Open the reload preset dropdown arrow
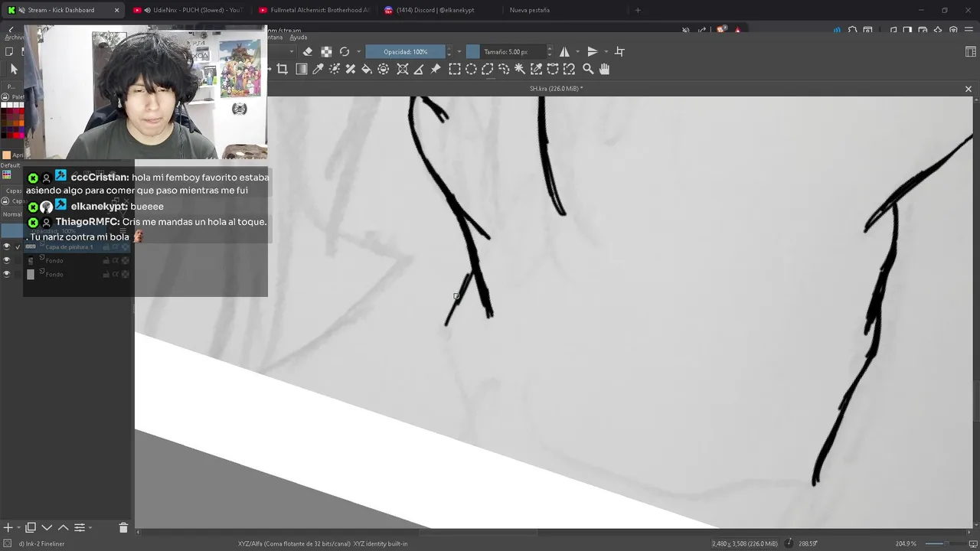980x551 pixels. click(x=358, y=51)
